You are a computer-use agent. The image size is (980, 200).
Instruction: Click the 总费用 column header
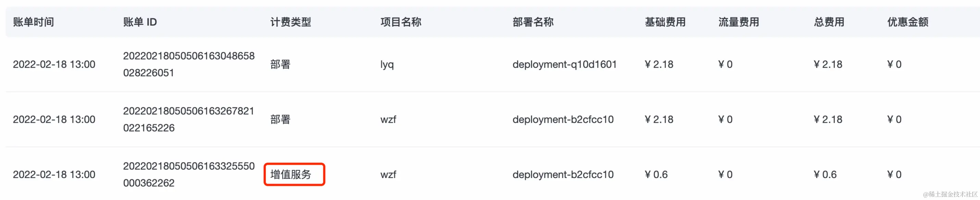(x=829, y=22)
